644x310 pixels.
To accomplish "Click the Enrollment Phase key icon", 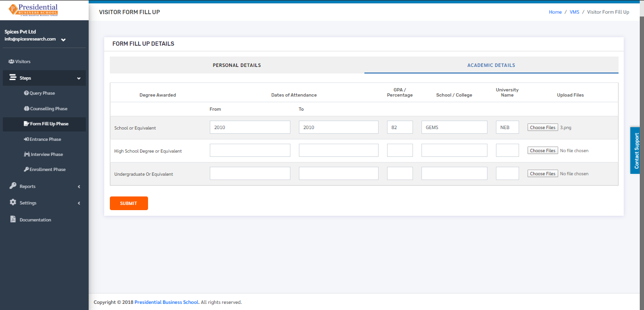I will (x=26, y=169).
